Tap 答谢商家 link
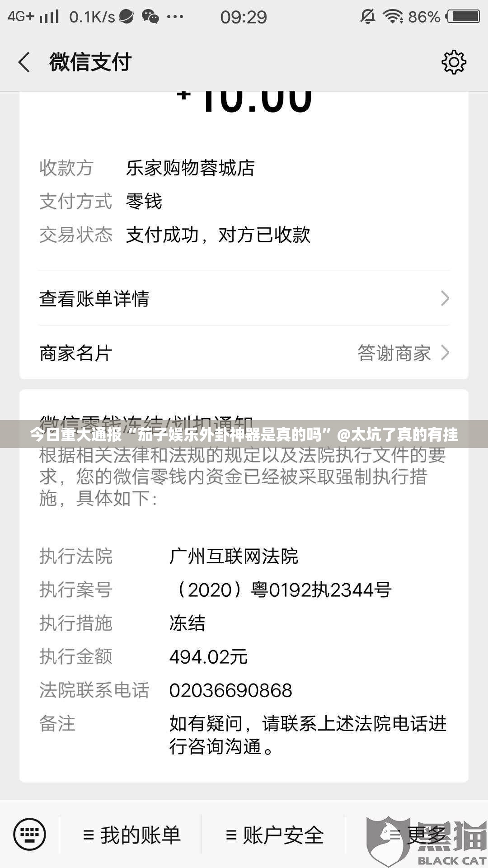 click(394, 353)
